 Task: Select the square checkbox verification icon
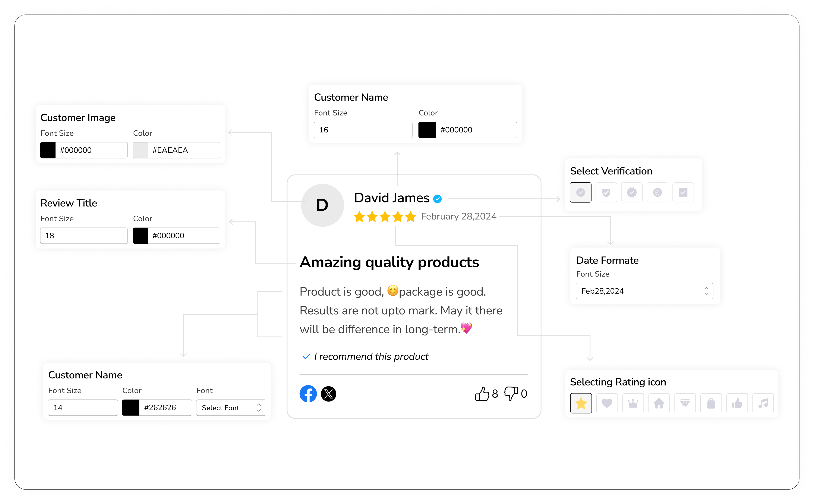(x=683, y=192)
